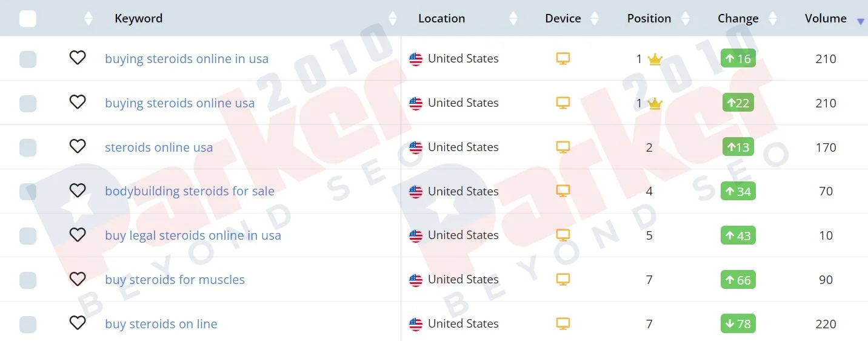The height and width of the screenshot is (341, 868).
Task: Click US flag icon in 'buy legal steroids online in usa' row
Action: 416,236
